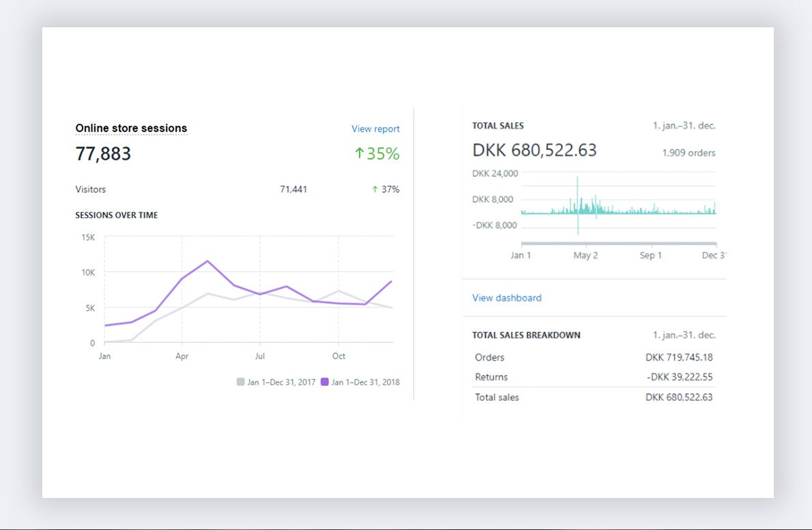Click the purple line peak after Apr

207,261
